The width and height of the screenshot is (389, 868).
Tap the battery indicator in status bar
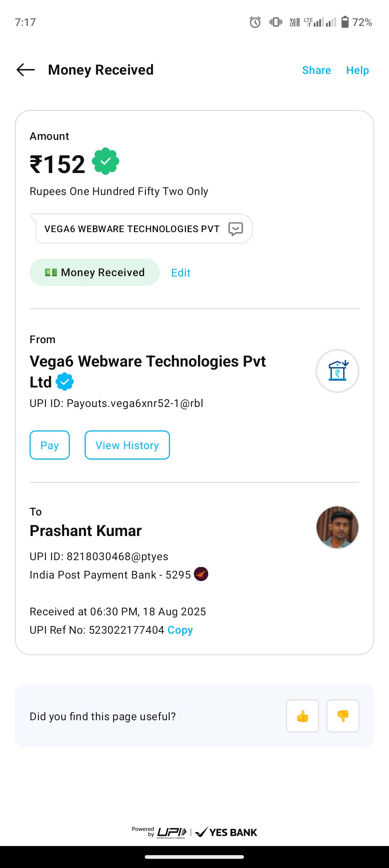345,22
